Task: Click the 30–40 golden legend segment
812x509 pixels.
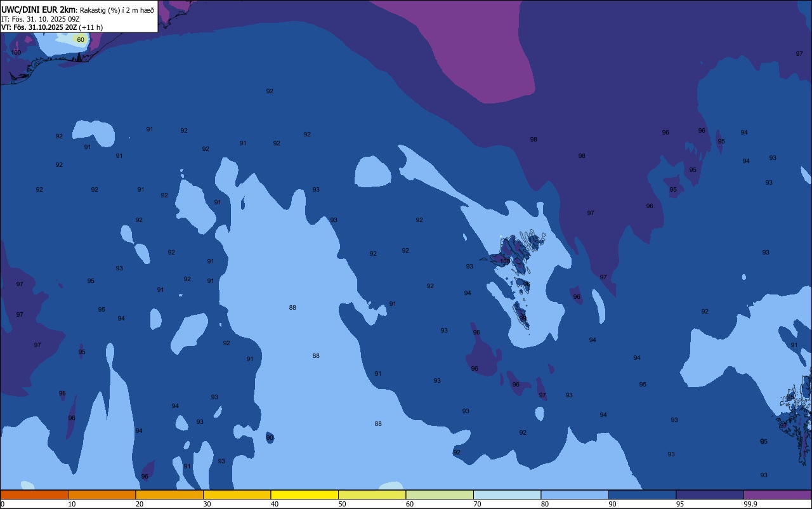Action: (237, 494)
